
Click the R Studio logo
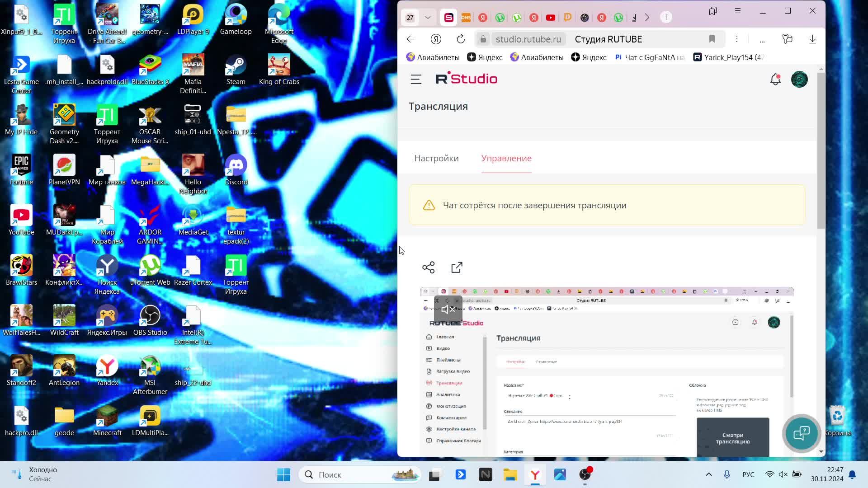click(466, 79)
